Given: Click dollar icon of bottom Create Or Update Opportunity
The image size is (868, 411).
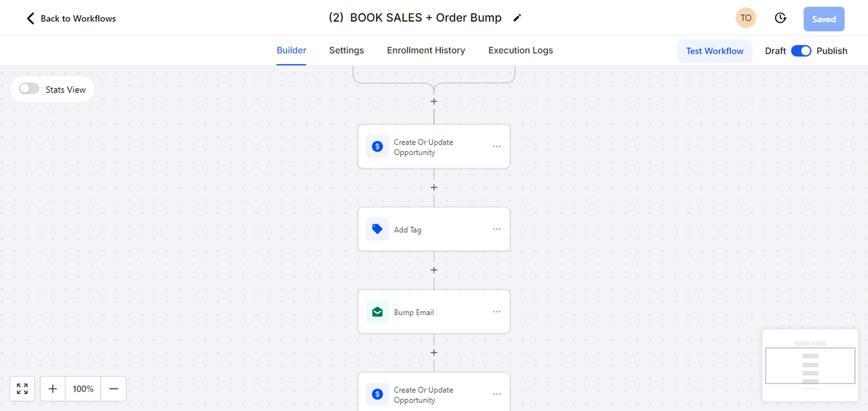Looking at the screenshot, I should coord(377,394).
